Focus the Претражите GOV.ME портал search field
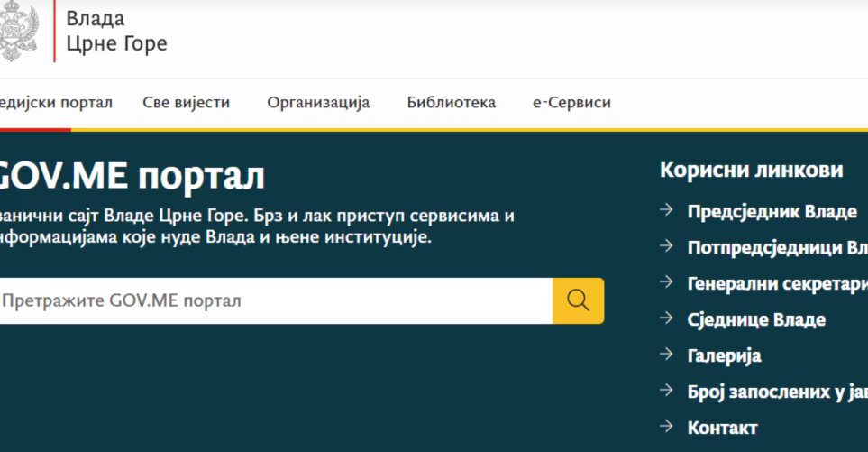 [270, 300]
